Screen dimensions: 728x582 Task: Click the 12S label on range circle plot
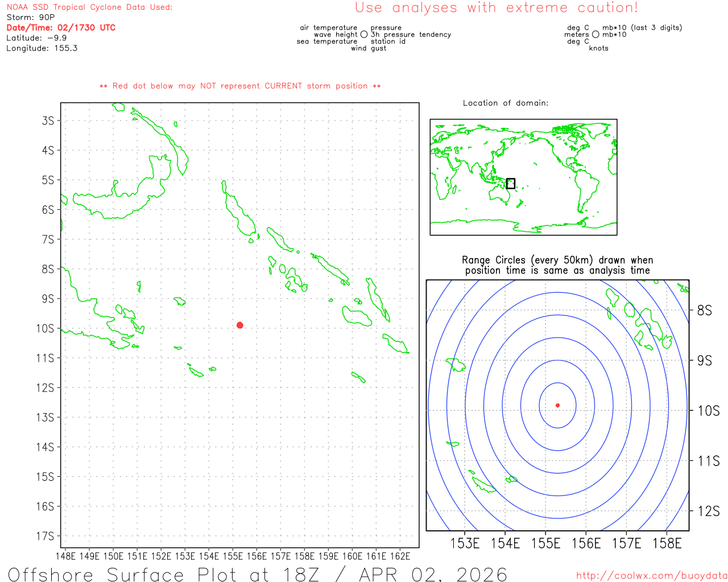(x=708, y=512)
